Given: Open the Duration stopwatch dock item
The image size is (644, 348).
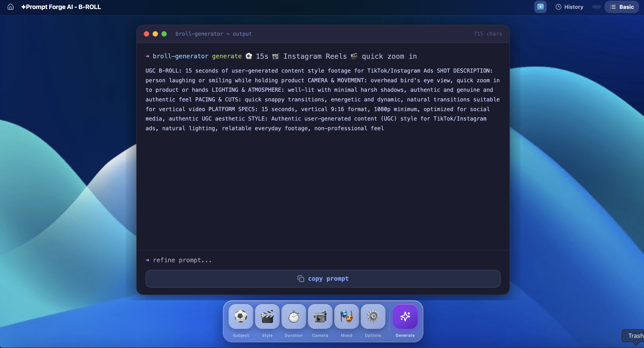Looking at the screenshot, I should pos(294,317).
